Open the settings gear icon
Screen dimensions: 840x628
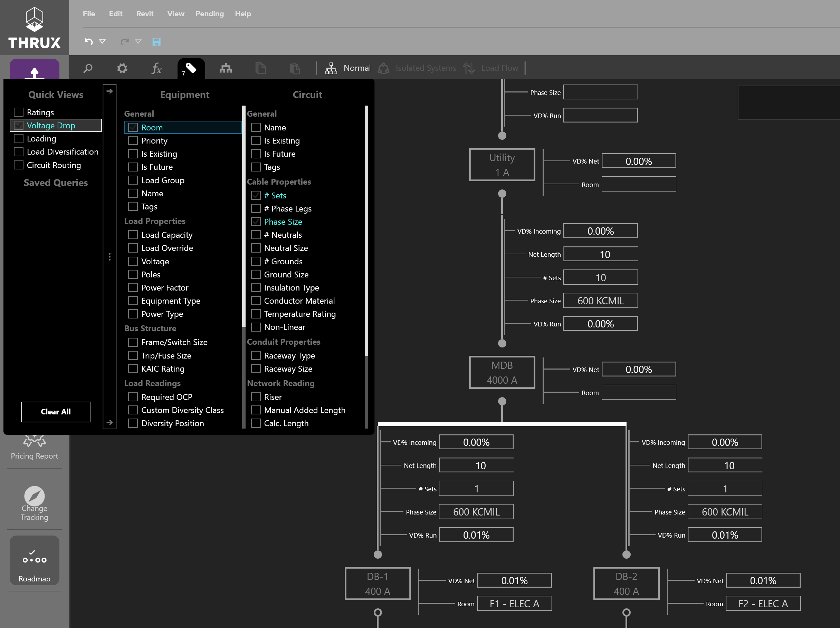(122, 68)
